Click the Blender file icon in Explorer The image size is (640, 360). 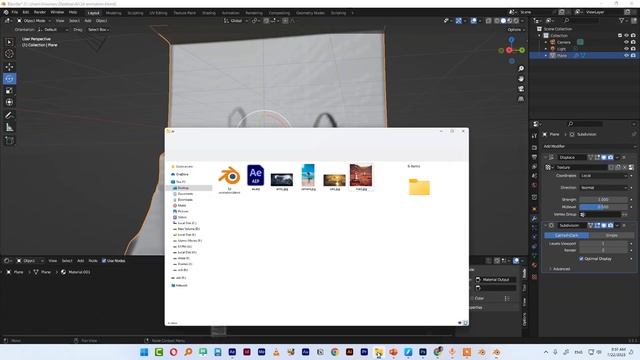pos(229,176)
